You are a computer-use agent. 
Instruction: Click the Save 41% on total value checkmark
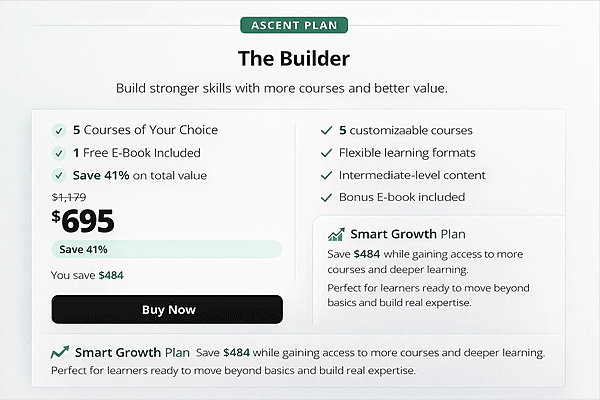tap(59, 176)
